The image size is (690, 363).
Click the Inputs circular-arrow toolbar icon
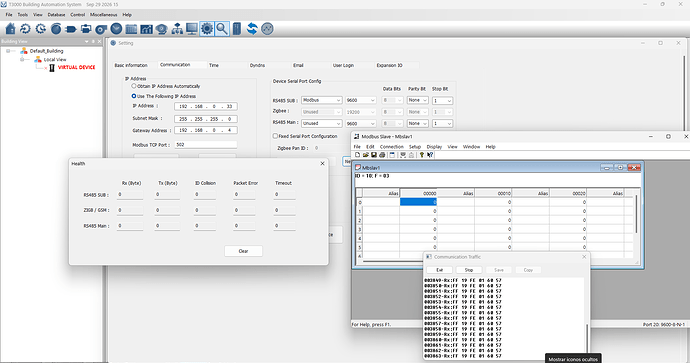26,29
